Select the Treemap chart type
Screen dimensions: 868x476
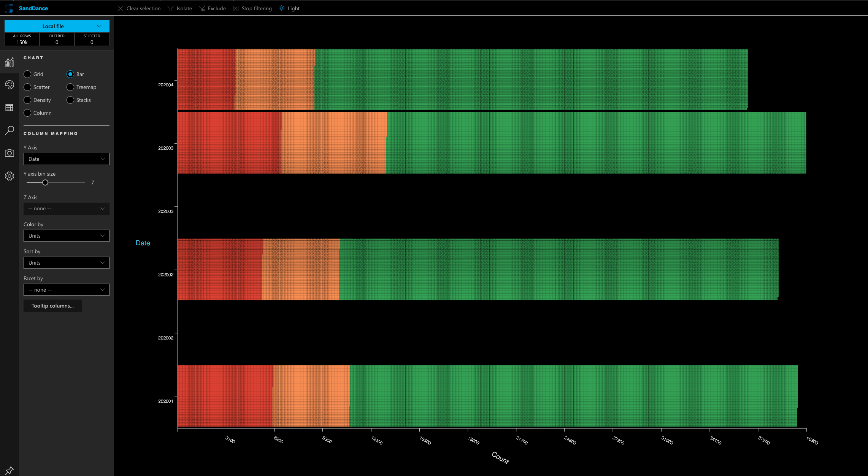pos(70,87)
